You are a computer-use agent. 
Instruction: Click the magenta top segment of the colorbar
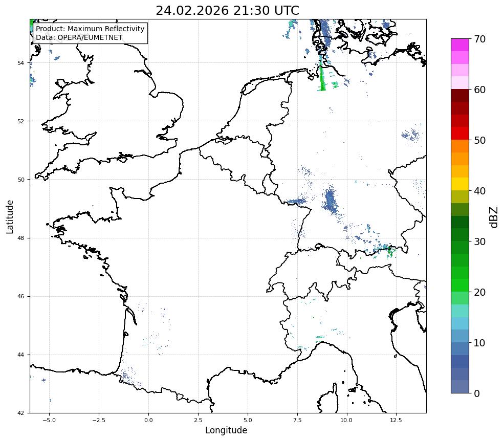pyautogui.click(x=460, y=45)
